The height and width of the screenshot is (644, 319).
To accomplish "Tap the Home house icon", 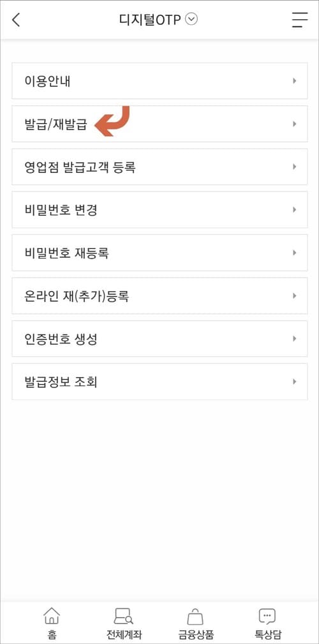I will 51,616.
